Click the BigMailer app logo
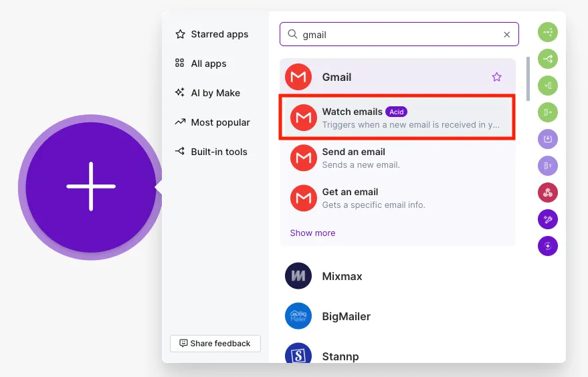Image resolution: width=588 pixels, height=377 pixels. 298,316
